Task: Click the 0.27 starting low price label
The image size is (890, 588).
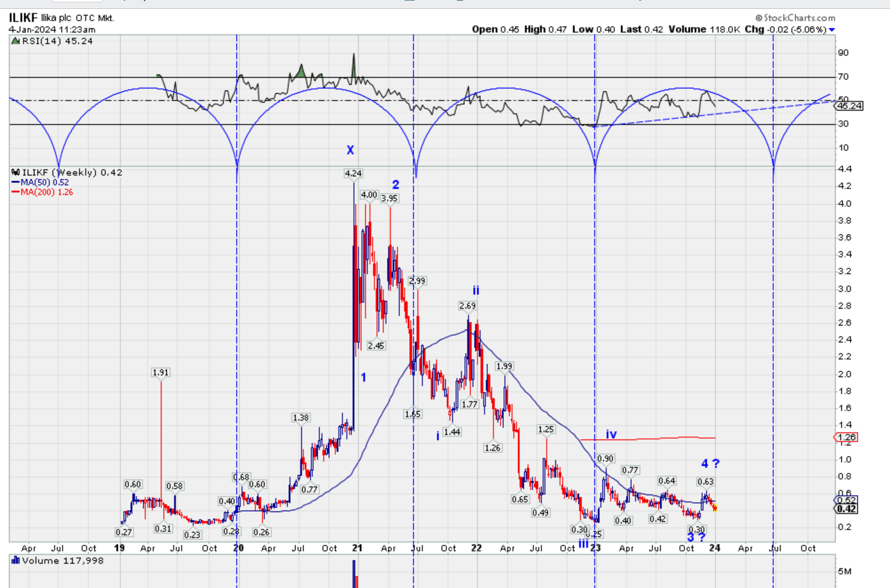Action: pyautogui.click(x=124, y=532)
